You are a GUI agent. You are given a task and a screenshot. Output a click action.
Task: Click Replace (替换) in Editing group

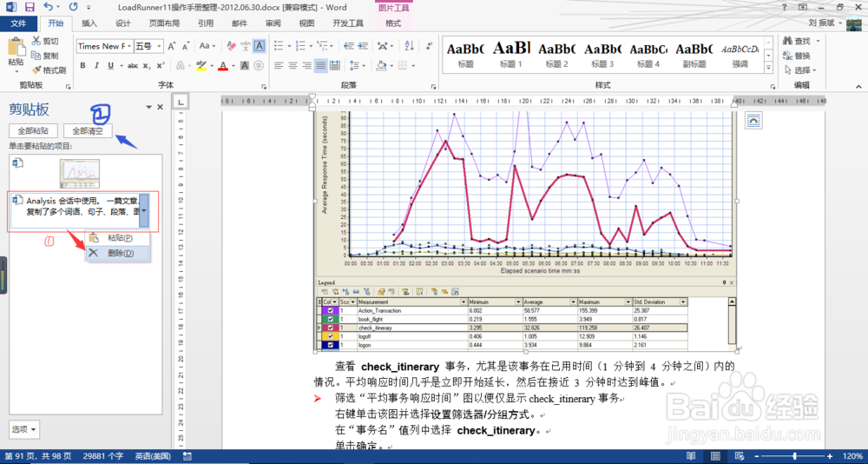point(797,56)
